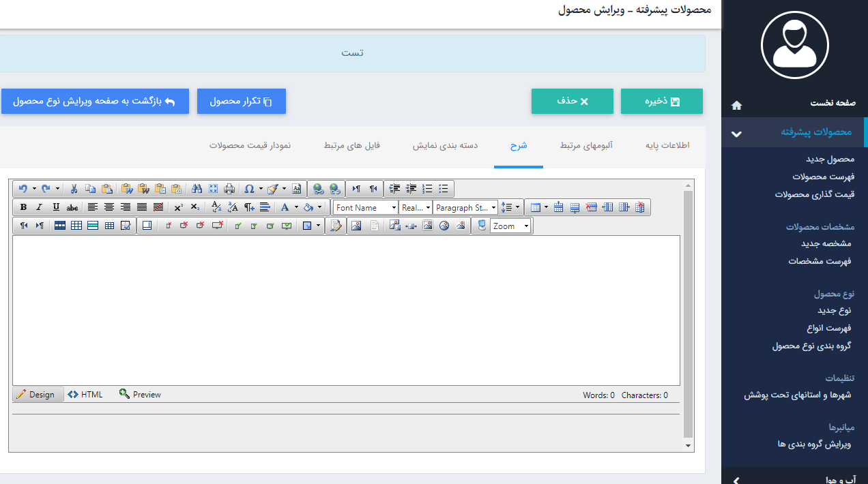868x484 pixels.
Task: Click the ذخیره save button
Action: [x=661, y=101]
